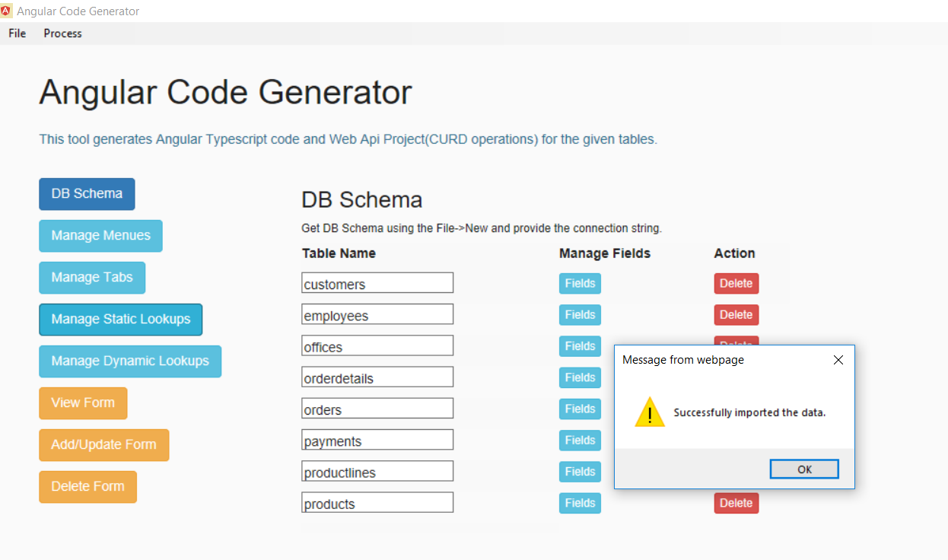Open the Process menu

[x=62, y=33]
